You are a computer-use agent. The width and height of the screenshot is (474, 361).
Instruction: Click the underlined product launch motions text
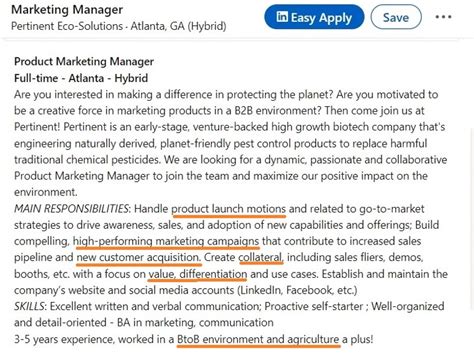pyautogui.click(x=229, y=209)
